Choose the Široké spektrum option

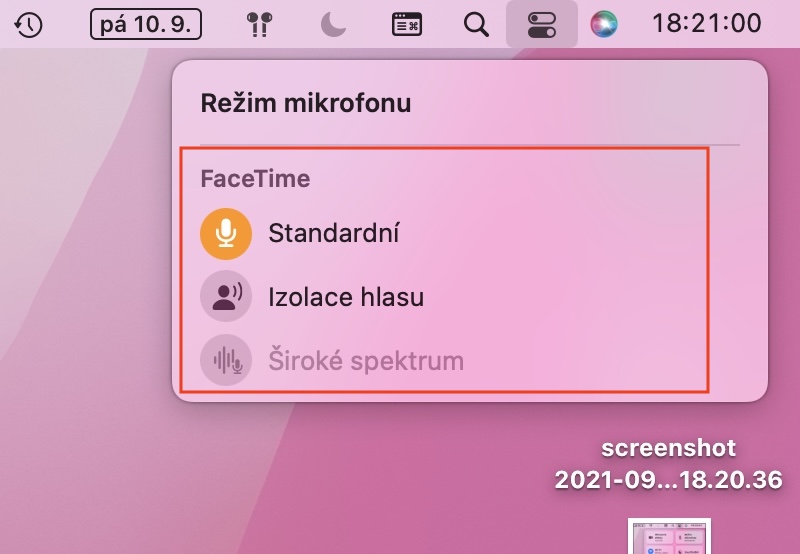tap(366, 360)
